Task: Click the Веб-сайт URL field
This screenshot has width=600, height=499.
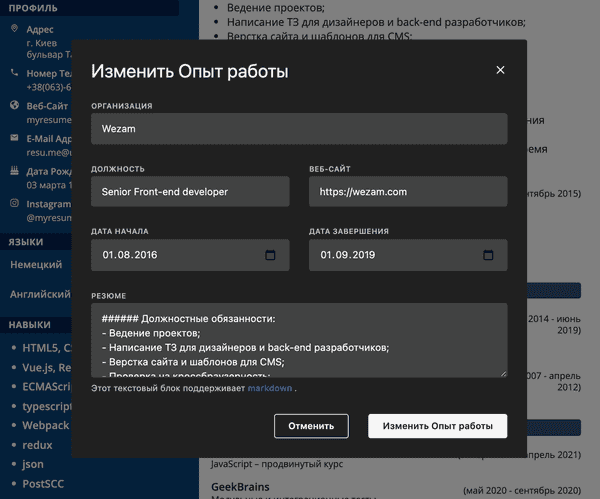Action: (x=408, y=191)
